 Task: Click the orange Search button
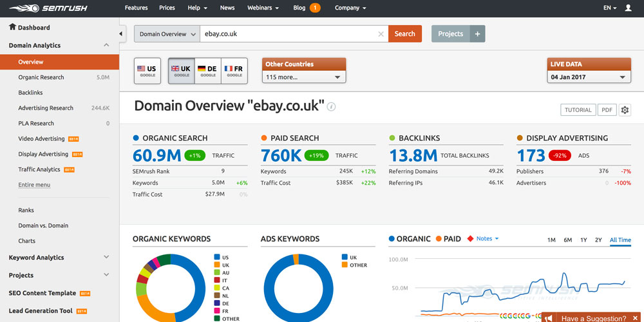click(x=404, y=34)
